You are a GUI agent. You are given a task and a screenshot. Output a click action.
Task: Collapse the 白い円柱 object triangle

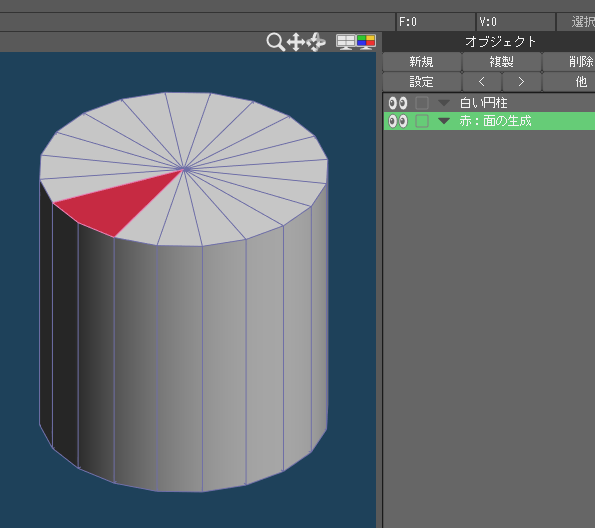pos(444,103)
